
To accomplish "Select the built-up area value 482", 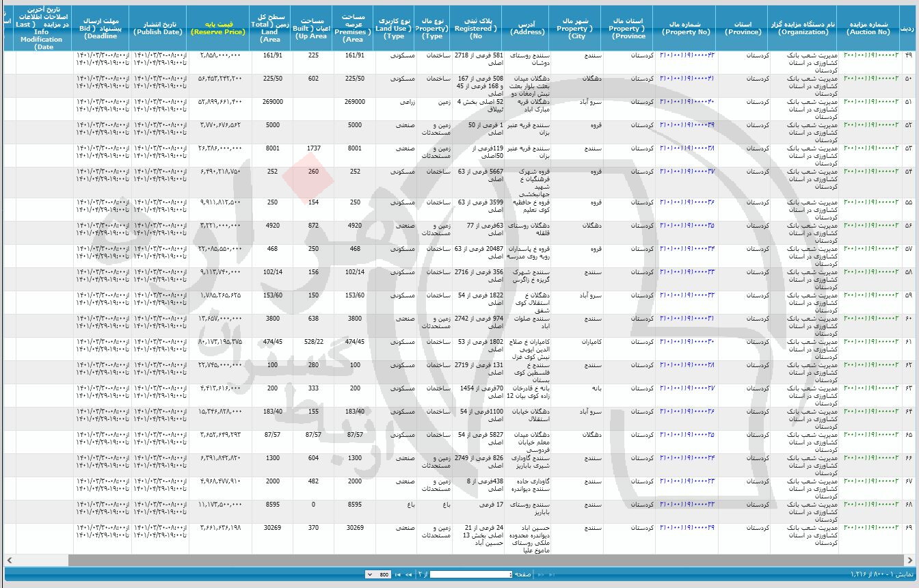I will [x=313, y=481].
